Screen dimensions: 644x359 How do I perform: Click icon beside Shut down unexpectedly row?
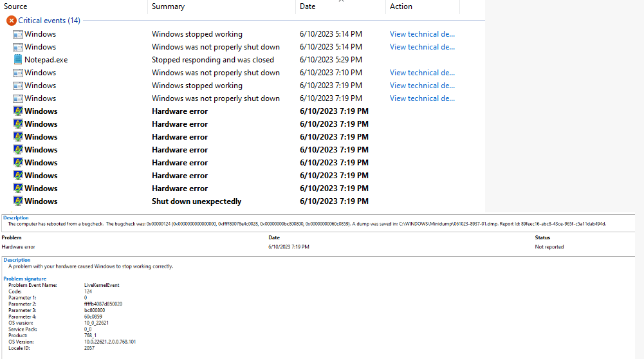pos(17,201)
